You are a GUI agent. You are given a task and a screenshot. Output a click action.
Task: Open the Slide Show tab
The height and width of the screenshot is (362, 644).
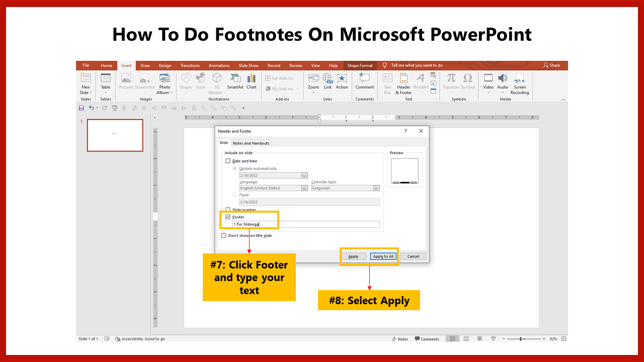249,65
